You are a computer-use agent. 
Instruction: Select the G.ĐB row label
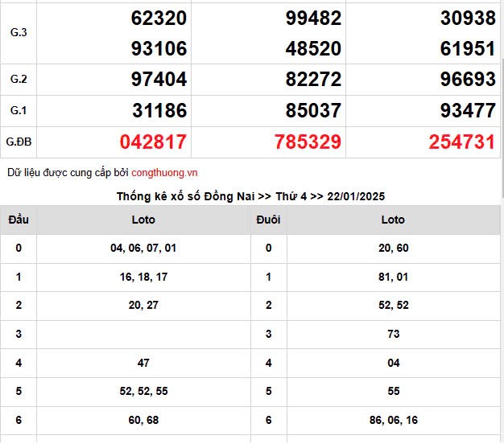19,142
